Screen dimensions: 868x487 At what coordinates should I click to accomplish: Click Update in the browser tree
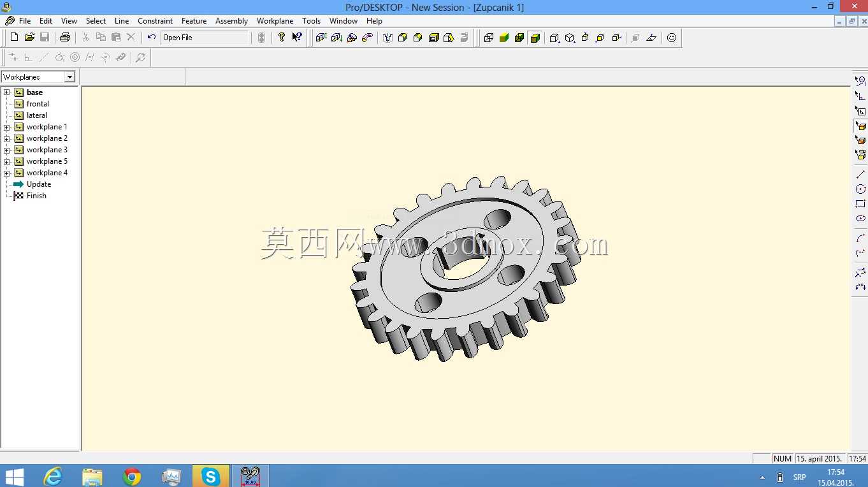pyautogui.click(x=39, y=184)
